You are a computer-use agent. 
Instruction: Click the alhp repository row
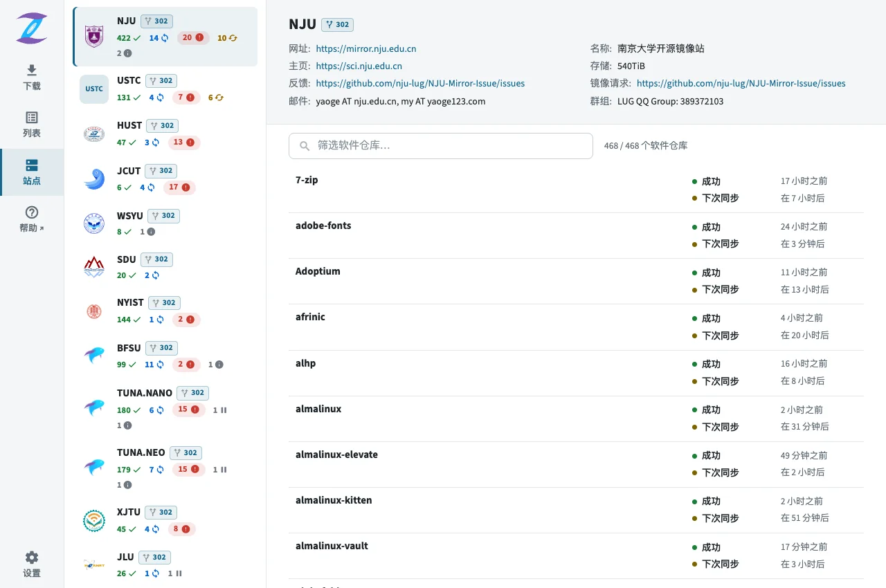tap(576, 372)
